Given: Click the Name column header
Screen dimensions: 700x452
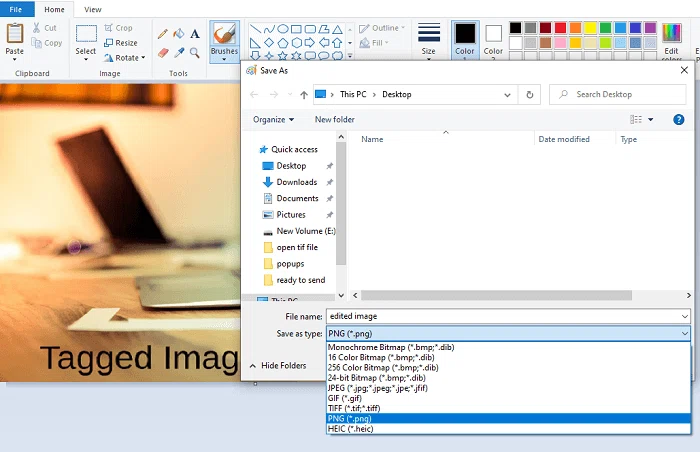Looking at the screenshot, I should point(372,139).
